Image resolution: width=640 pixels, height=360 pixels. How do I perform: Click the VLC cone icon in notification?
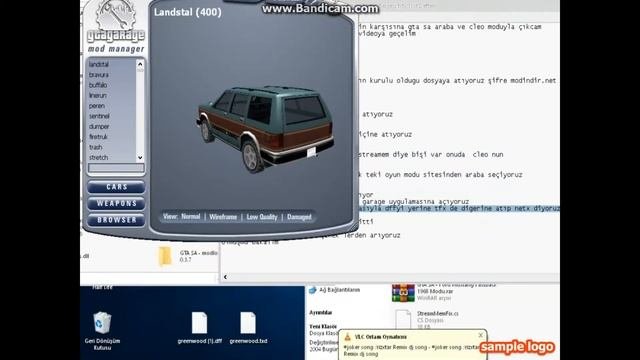tap(347, 337)
